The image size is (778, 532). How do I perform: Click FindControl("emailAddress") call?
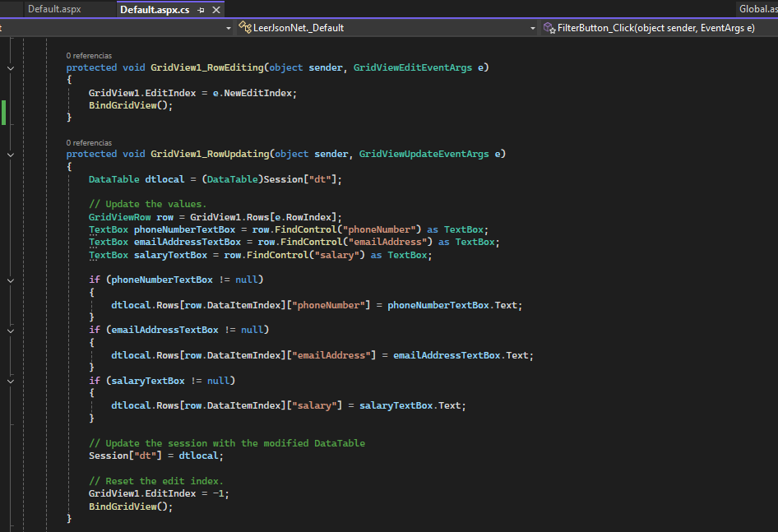coord(356,242)
